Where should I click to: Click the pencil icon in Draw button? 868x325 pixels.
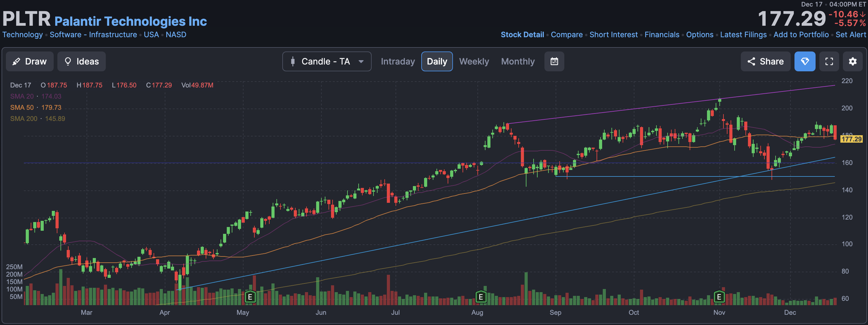click(x=16, y=62)
